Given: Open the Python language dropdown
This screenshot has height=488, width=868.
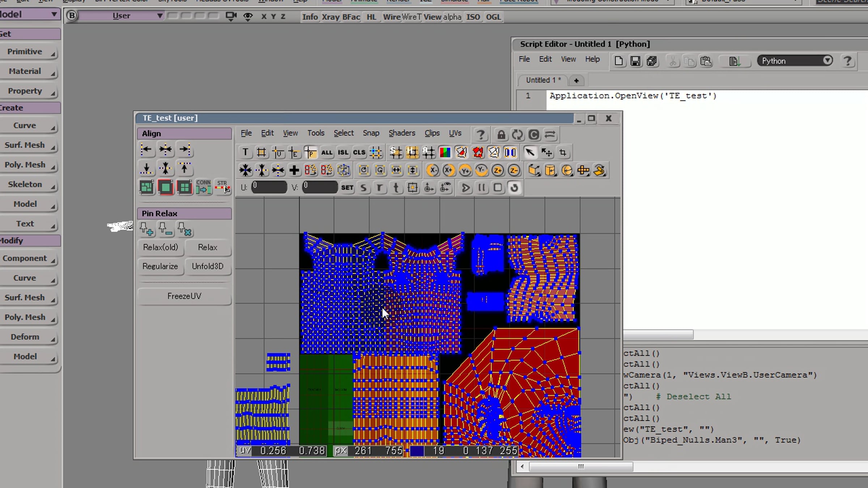Looking at the screenshot, I should (795, 61).
